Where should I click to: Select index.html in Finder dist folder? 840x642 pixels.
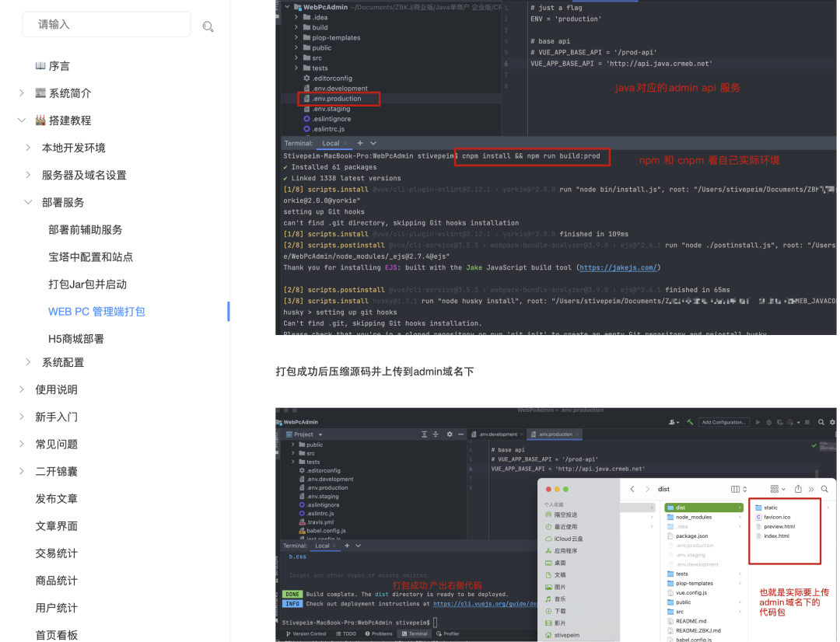point(776,536)
